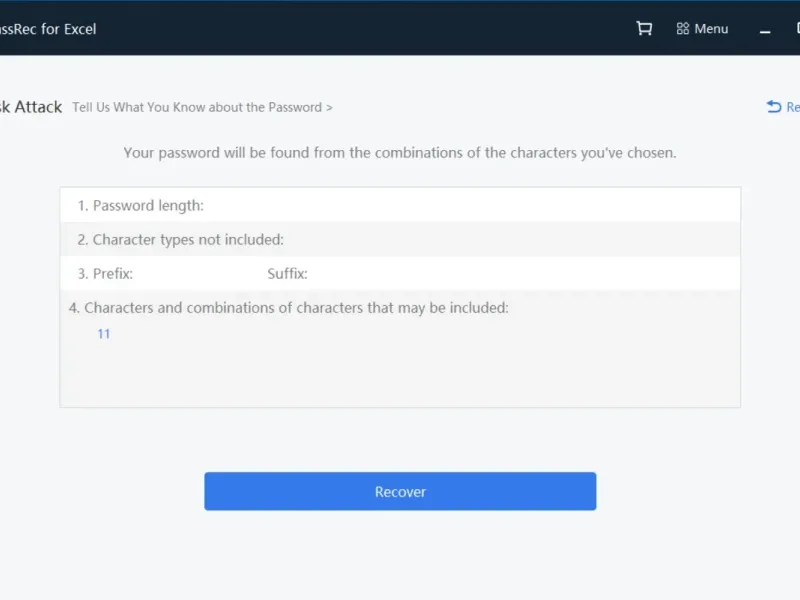Click the four-squares Menu grid icon
The height and width of the screenshot is (600, 800).
(x=683, y=29)
